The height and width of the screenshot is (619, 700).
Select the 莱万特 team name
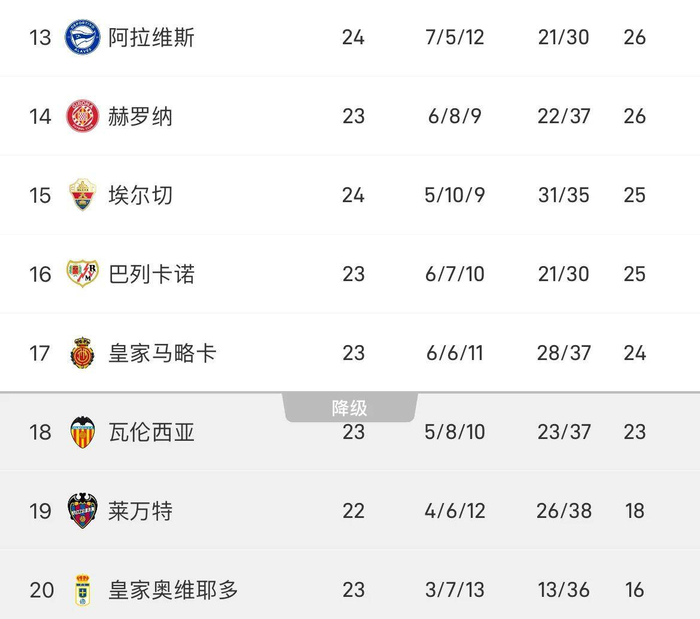[140, 511]
